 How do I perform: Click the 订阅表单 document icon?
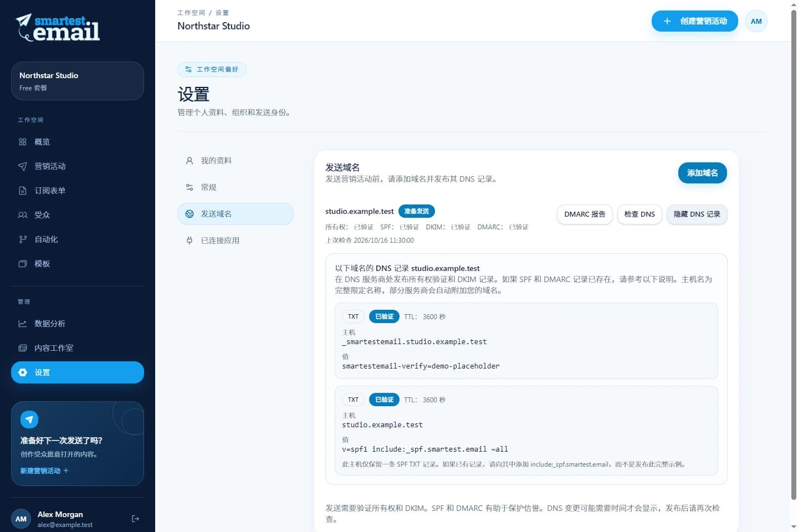23,191
